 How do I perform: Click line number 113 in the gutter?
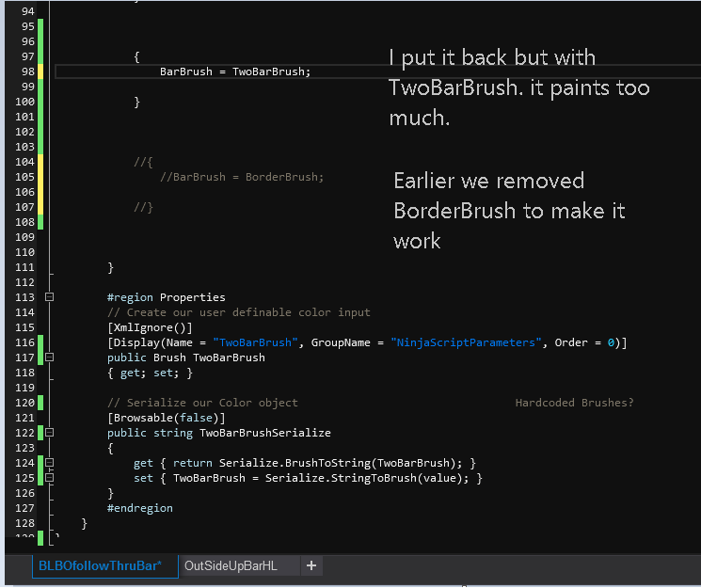pos(25,297)
